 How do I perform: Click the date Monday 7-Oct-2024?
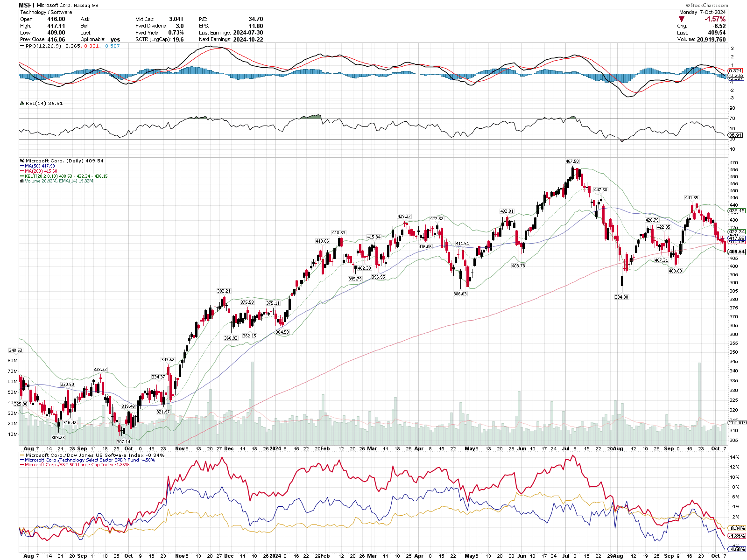click(702, 12)
